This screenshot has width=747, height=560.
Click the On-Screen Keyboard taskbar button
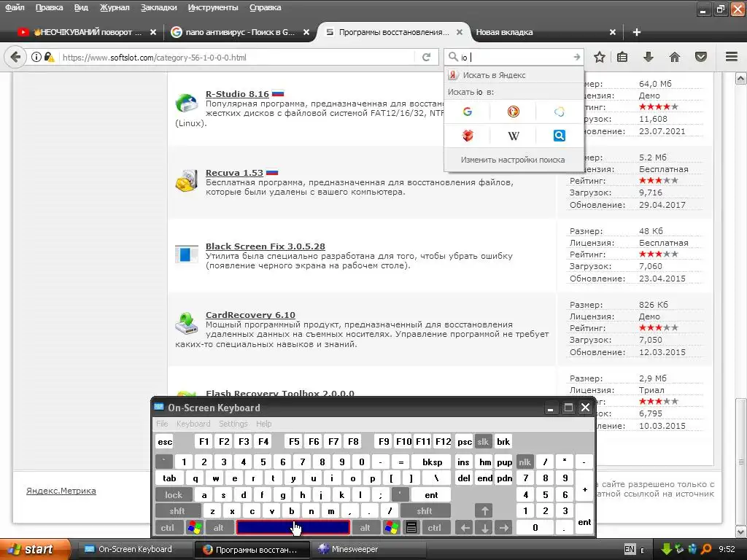tap(135, 549)
